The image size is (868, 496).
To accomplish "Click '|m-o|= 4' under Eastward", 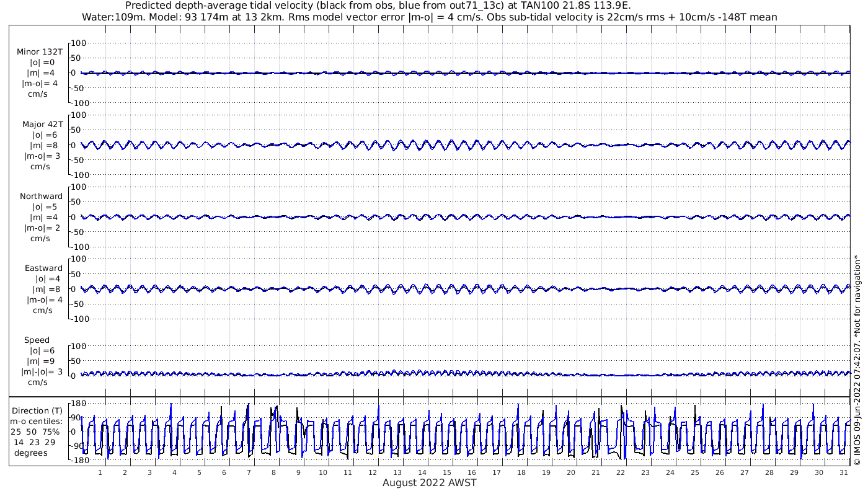I will point(45,300).
